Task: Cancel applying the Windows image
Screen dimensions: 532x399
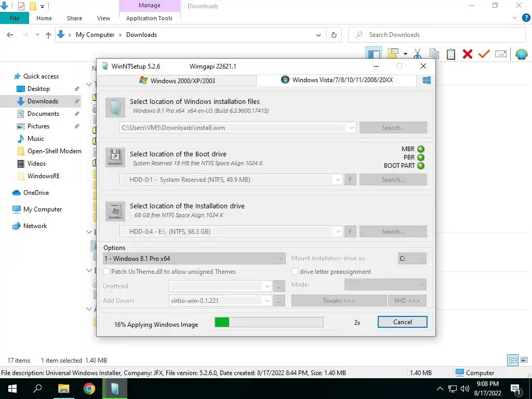Action: 403,322
